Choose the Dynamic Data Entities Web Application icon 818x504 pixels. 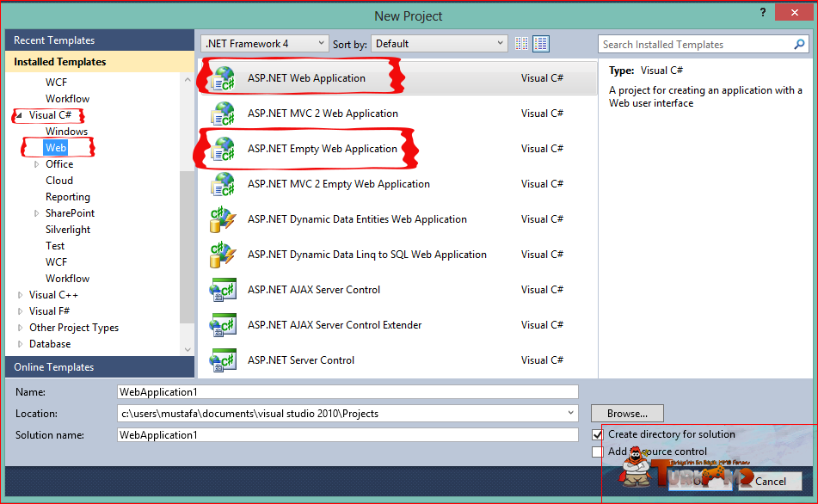[x=224, y=219]
